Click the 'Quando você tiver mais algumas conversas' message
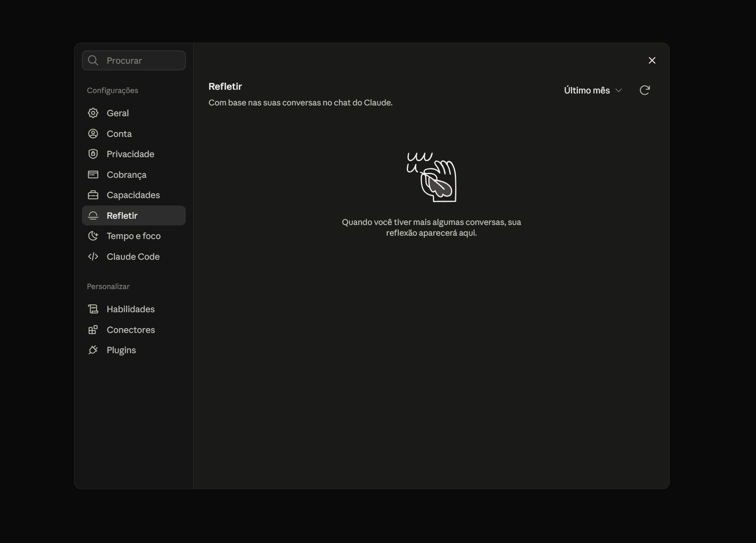This screenshot has height=543, width=756. [x=432, y=227]
